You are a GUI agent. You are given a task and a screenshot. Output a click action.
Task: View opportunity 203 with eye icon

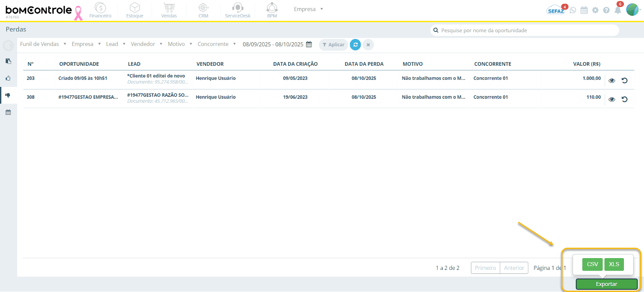[612, 81]
